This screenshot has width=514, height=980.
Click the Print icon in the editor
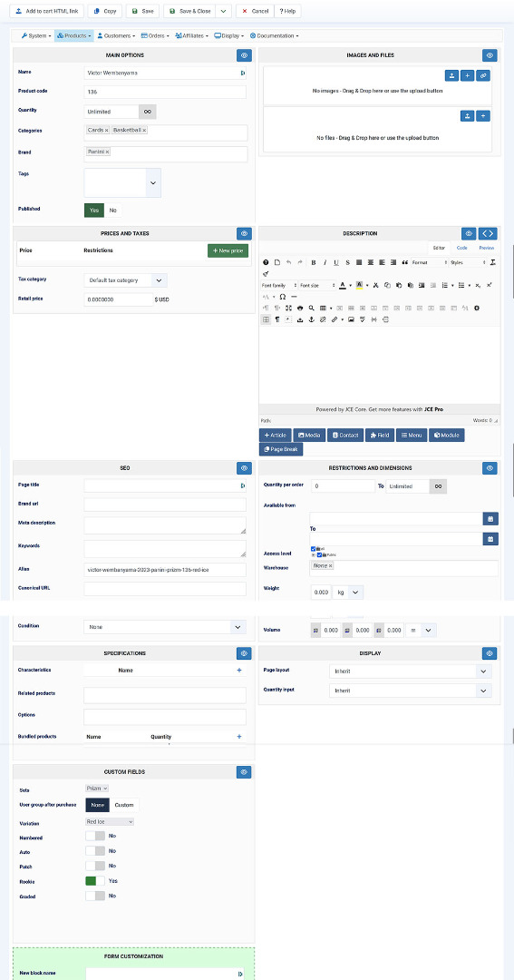(300, 308)
